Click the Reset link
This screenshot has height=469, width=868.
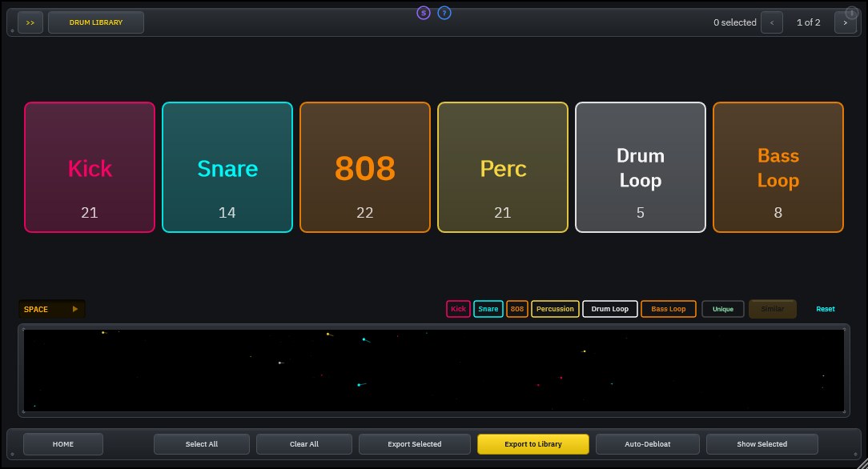pyautogui.click(x=826, y=309)
